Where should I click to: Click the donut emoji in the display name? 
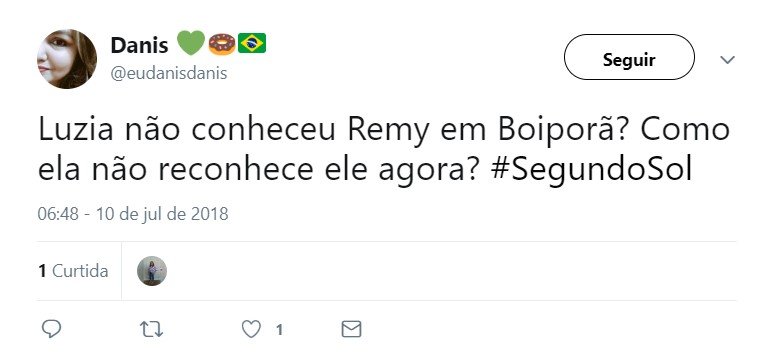(222, 44)
